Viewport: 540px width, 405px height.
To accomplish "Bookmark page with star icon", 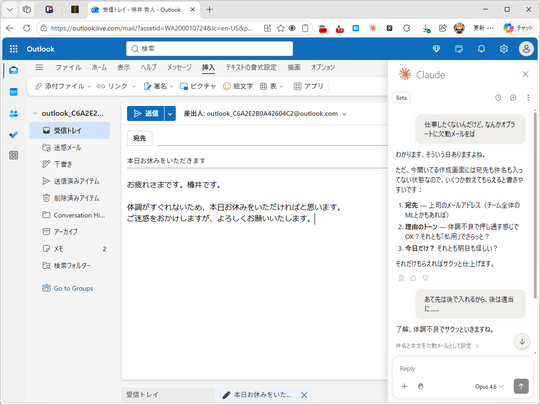I will (281, 28).
